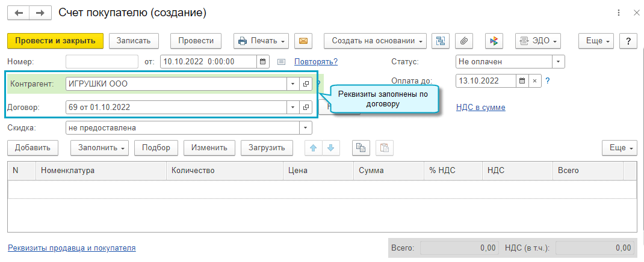Open the document structure icon
The width and height of the screenshot is (644, 262).
point(442,41)
